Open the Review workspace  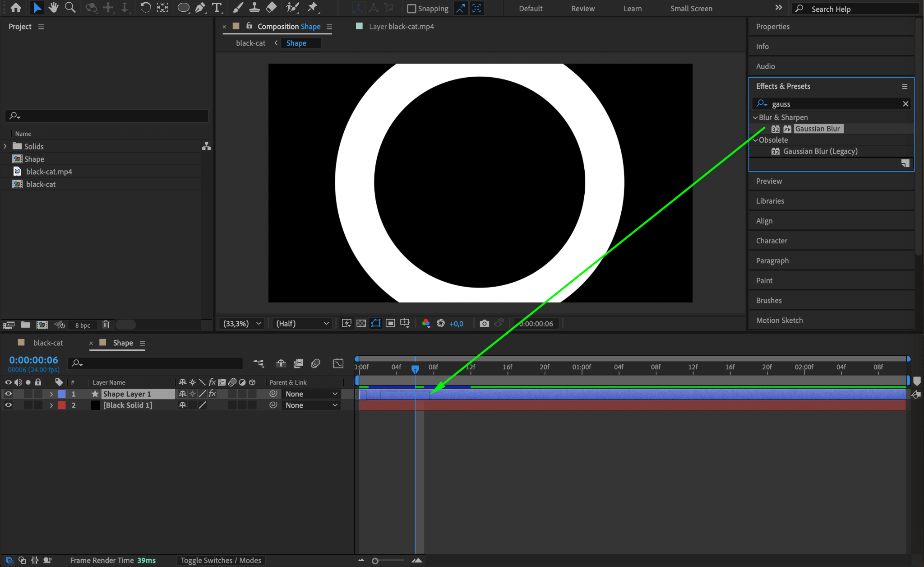tap(582, 9)
